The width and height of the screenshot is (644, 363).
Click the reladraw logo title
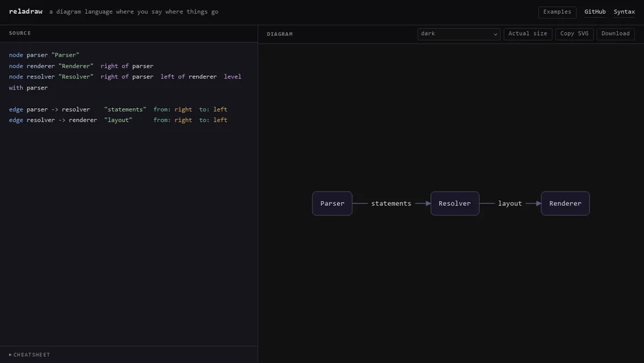25,12
